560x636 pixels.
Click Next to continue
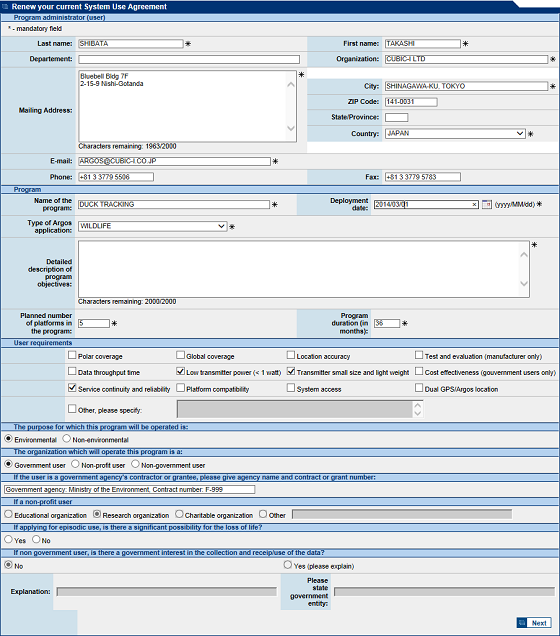pos(534,623)
